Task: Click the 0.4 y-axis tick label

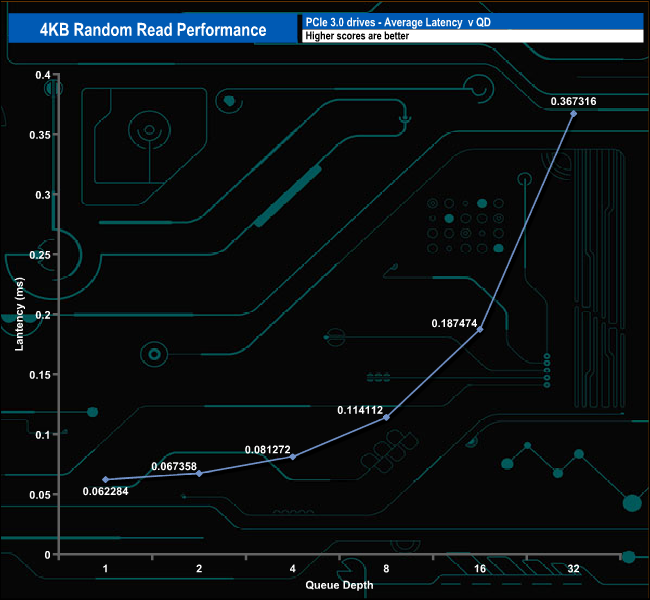Action: (x=43, y=75)
